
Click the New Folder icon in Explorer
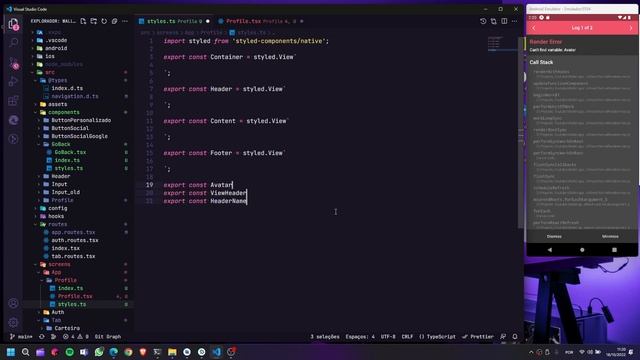pyautogui.click(x=94, y=21)
